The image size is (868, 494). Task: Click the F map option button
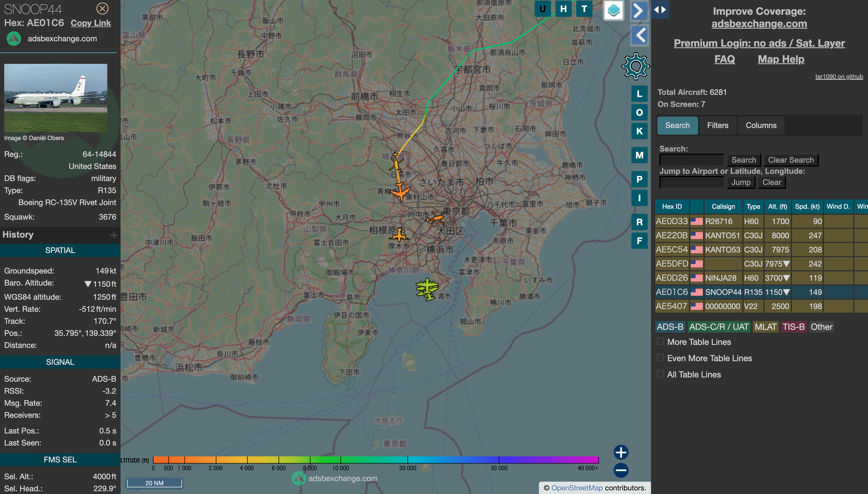[639, 241]
